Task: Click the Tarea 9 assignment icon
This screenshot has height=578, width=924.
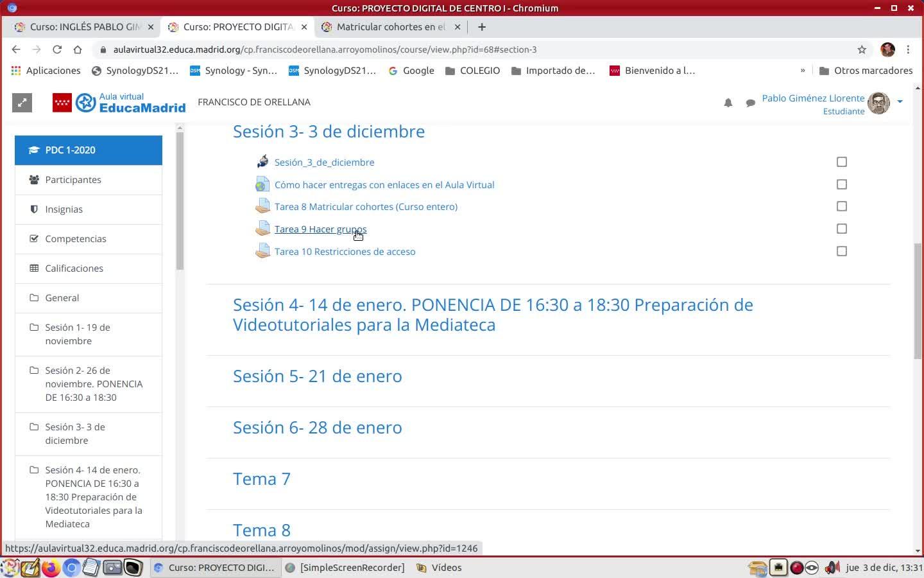Action: point(262,229)
